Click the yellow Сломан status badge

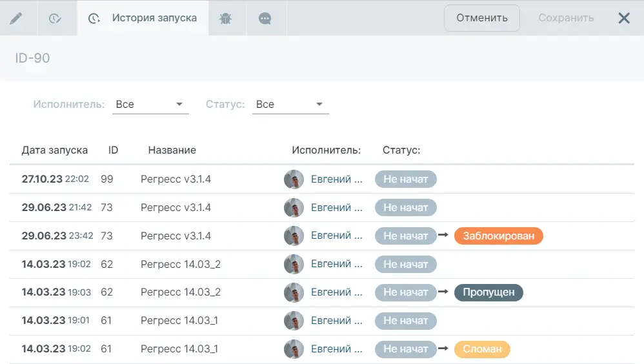pyautogui.click(x=482, y=349)
